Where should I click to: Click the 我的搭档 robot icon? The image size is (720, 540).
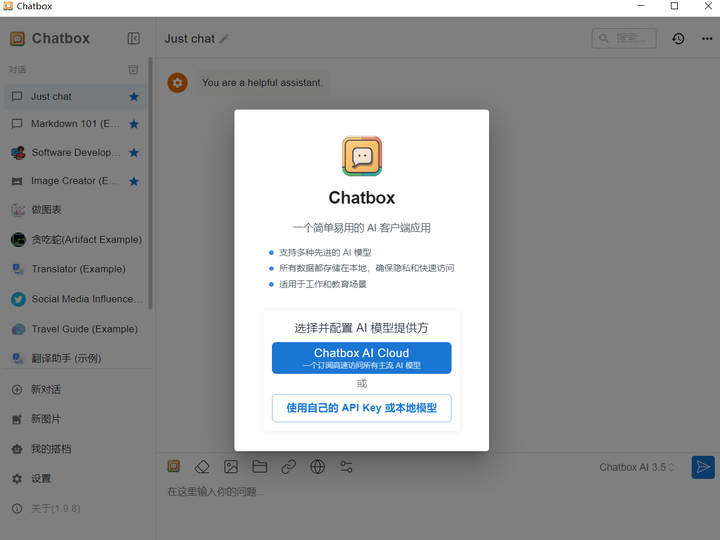17,449
